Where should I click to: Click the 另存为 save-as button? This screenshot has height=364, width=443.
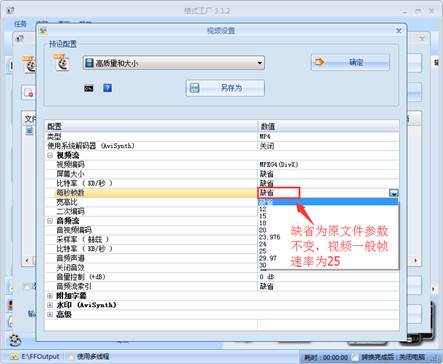[x=225, y=88]
